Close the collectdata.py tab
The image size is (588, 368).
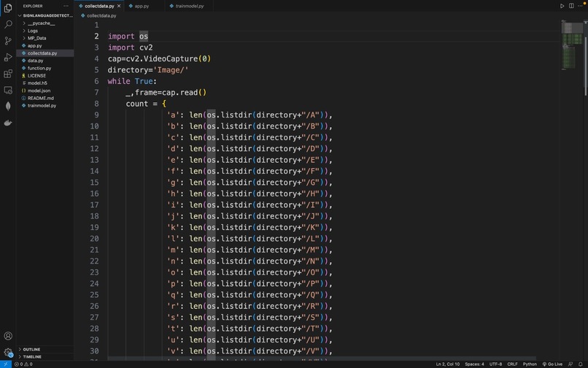click(119, 6)
